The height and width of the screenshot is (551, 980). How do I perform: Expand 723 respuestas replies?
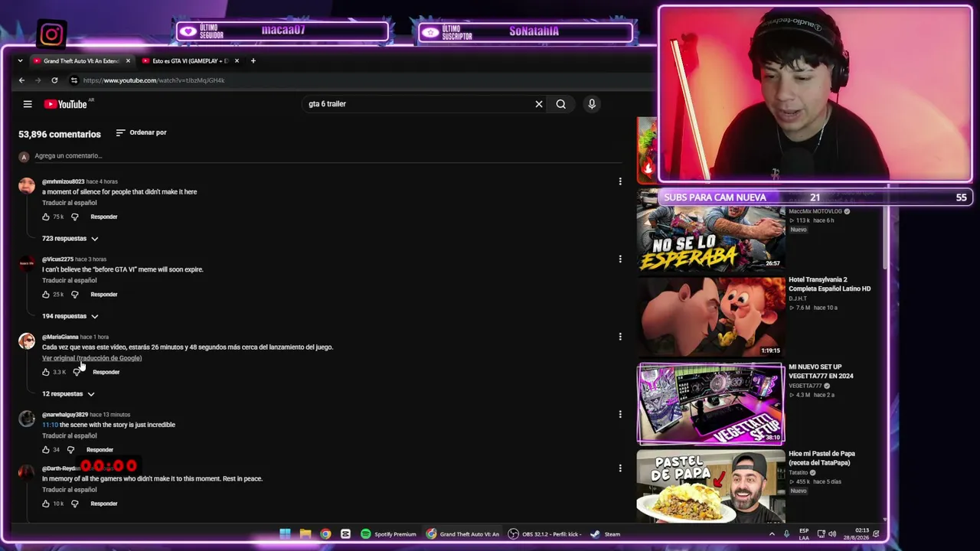click(70, 239)
